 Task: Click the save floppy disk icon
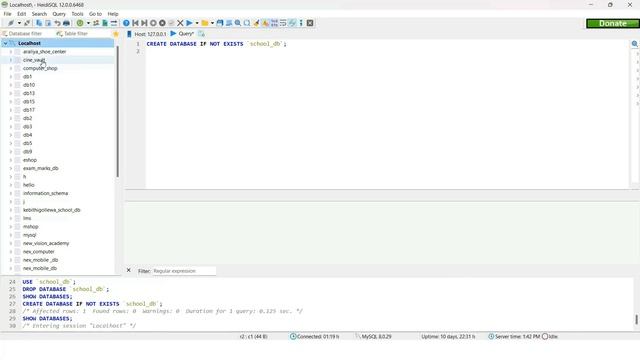(x=220, y=23)
